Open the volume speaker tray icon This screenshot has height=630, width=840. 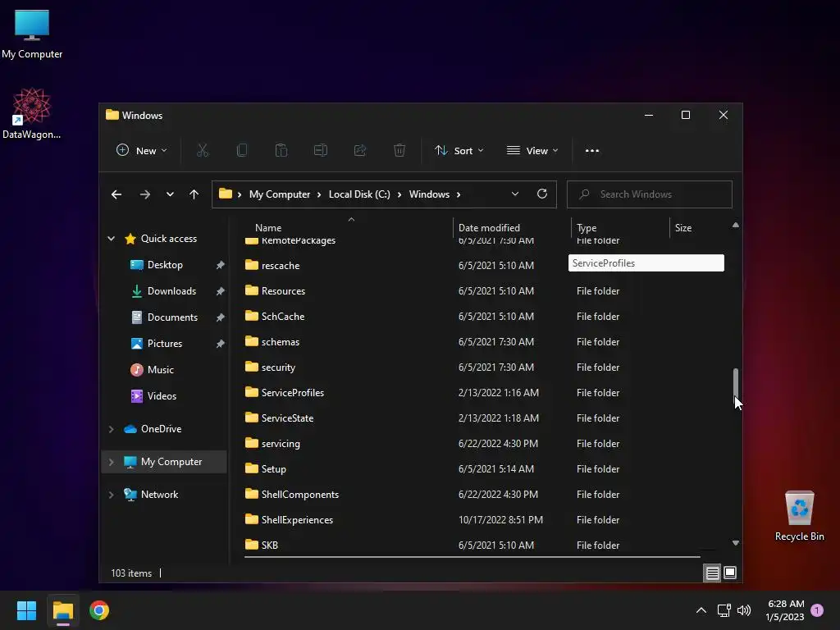pos(743,610)
